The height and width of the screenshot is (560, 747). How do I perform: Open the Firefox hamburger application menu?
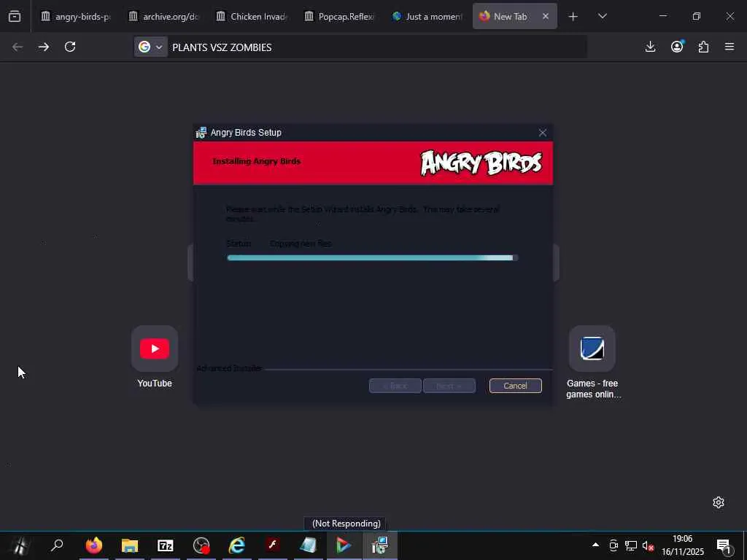[x=729, y=47]
